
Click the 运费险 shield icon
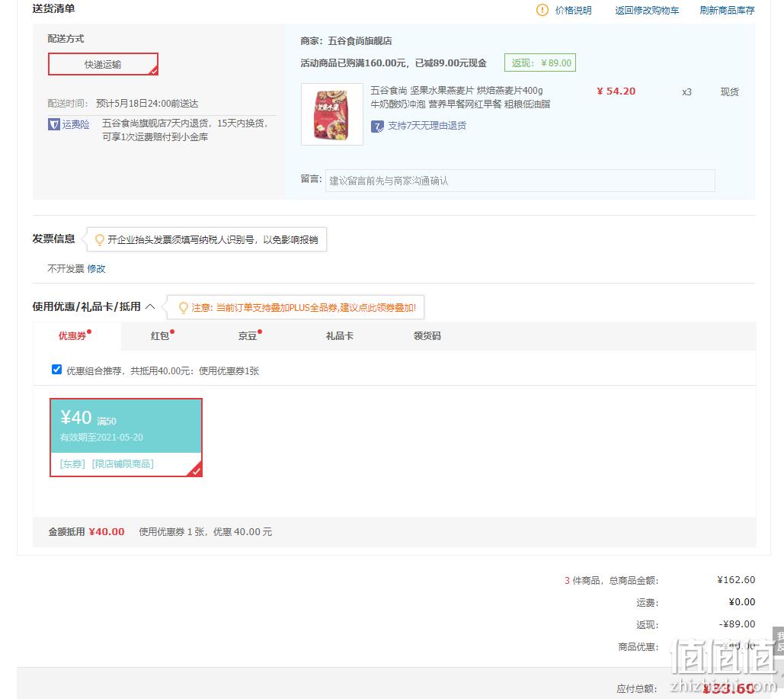(53, 124)
